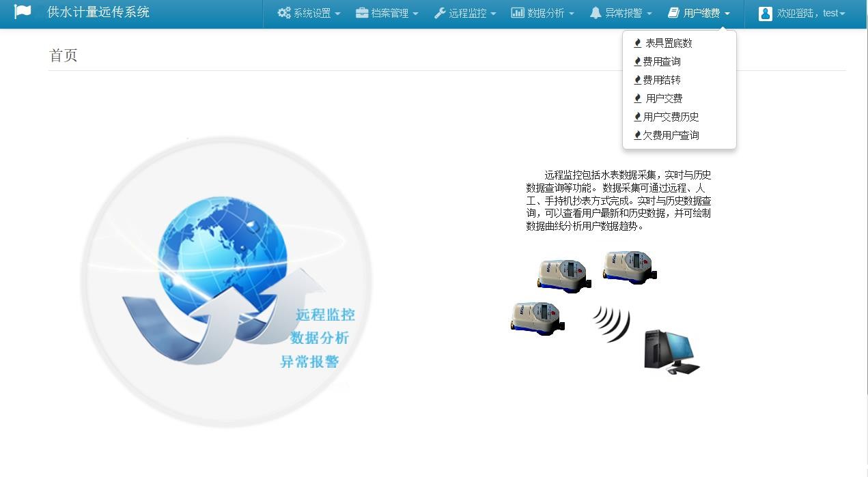Image resolution: width=868 pixels, height=477 pixels.
Task: Click the briefcase icon beside 档案管理
Action: coord(362,13)
